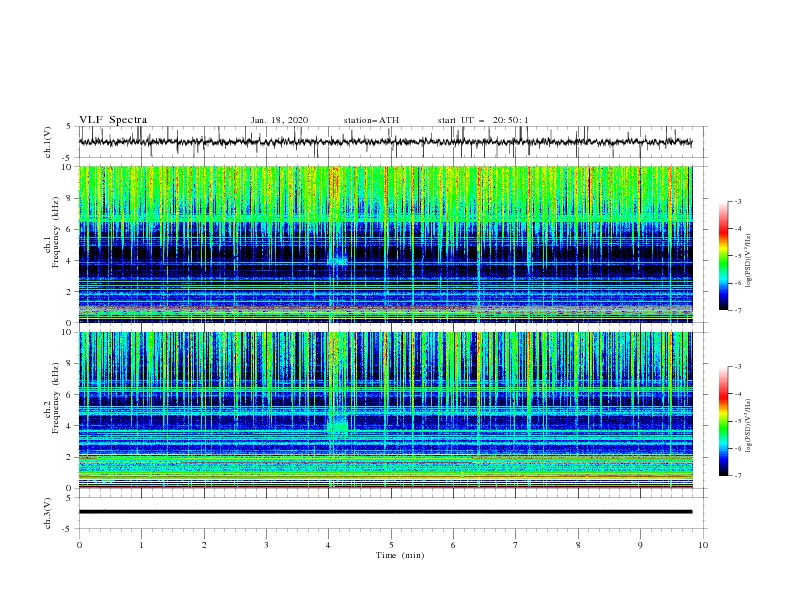Screen dimensions: 792x612
Task: Click the ch.1 PSD color bar
Action: (x=723, y=256)
